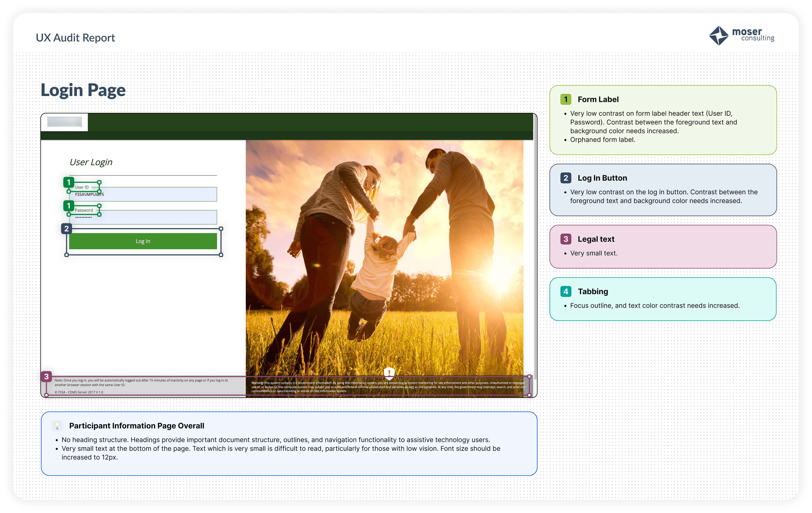Click the User Login heading text
The image size is (812, 513).
pyautogui.click(x=91, y=162)
